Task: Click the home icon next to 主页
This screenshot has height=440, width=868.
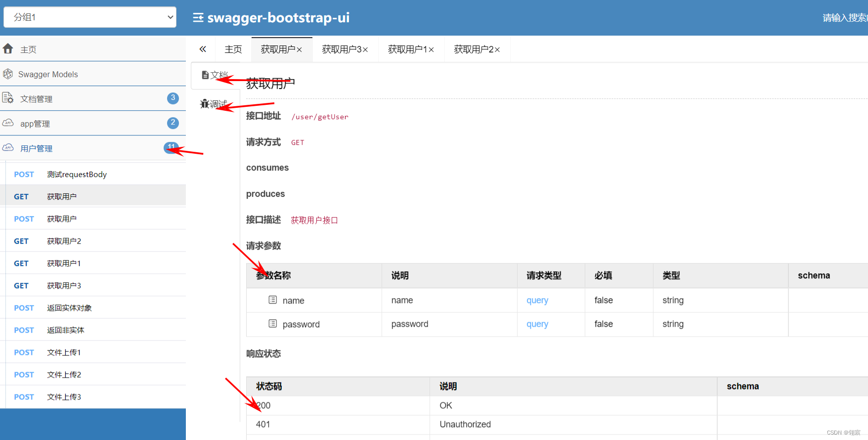Action: pos(8,48)
